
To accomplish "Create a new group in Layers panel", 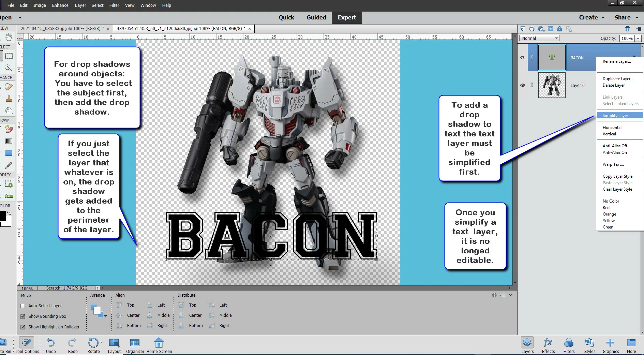I will click(532, 29).
